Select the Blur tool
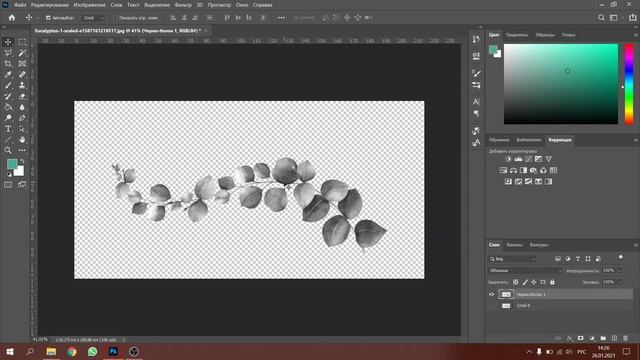Image resolution: width=640 pixels, height=360 pixels. (x=22, y=107)
